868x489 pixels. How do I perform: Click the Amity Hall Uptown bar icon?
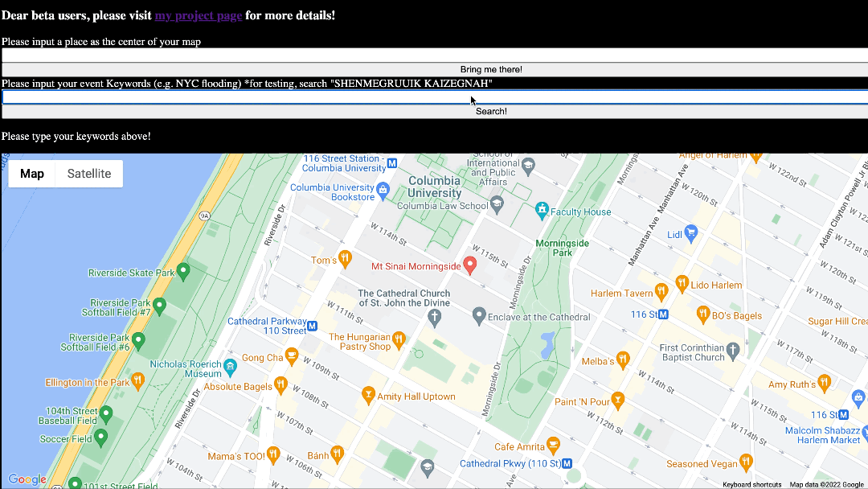(x=368, y=396)
